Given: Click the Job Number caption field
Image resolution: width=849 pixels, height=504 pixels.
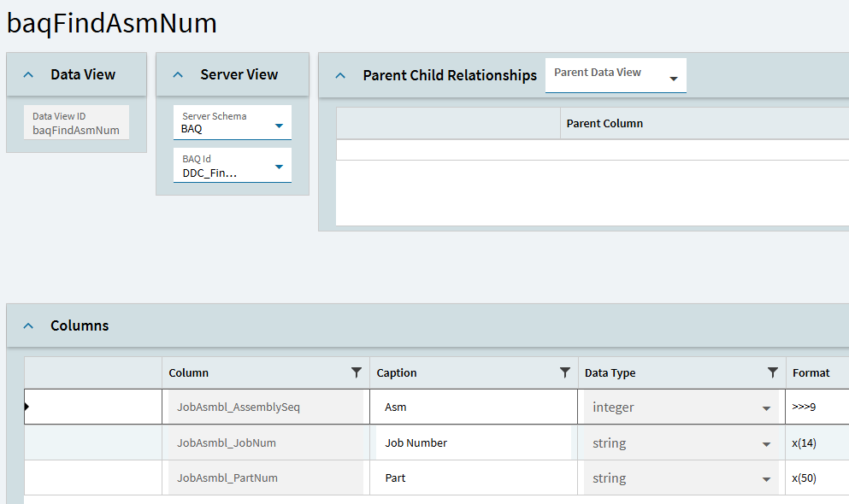Looking at the screenshot, I should pos(474,443).
